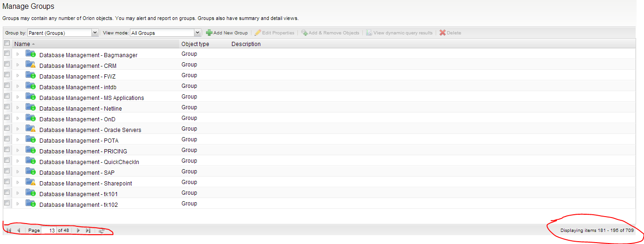
Task: Check the CRM row checkbox
Action: pyautogui.click(x=7, y=64)
